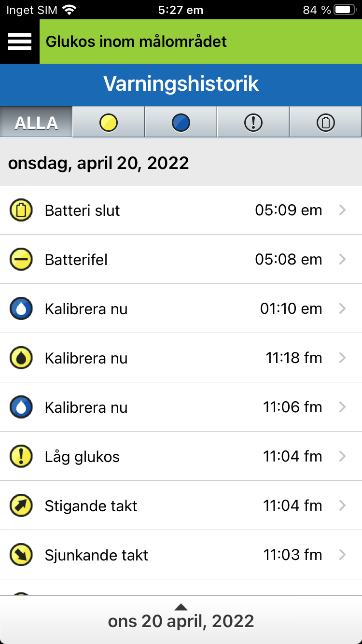Tap the Batteri slut battery icon
Image resolution: width=362 pixels, height=644 pixels.
pos(21,210)
